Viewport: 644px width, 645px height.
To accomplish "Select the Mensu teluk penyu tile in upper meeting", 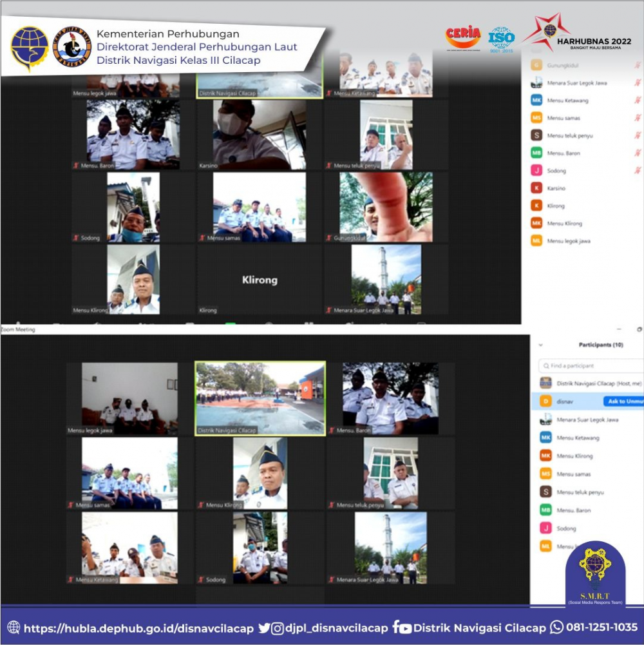I will tap(386, 135).
